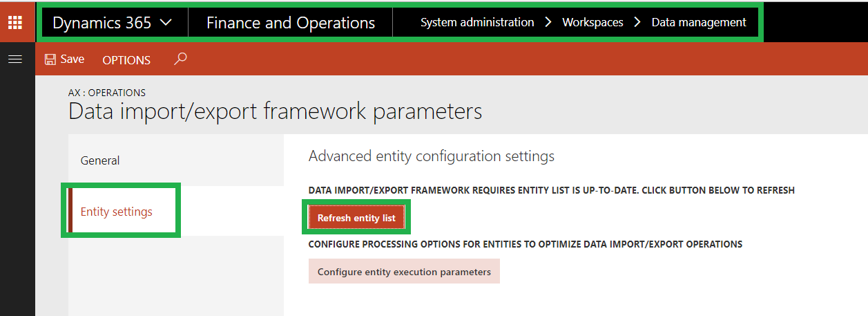The image size is (868, 316).
Task: Expand the hamburger navigation pane
Action: pyautogui.click(x=15, y=59)
